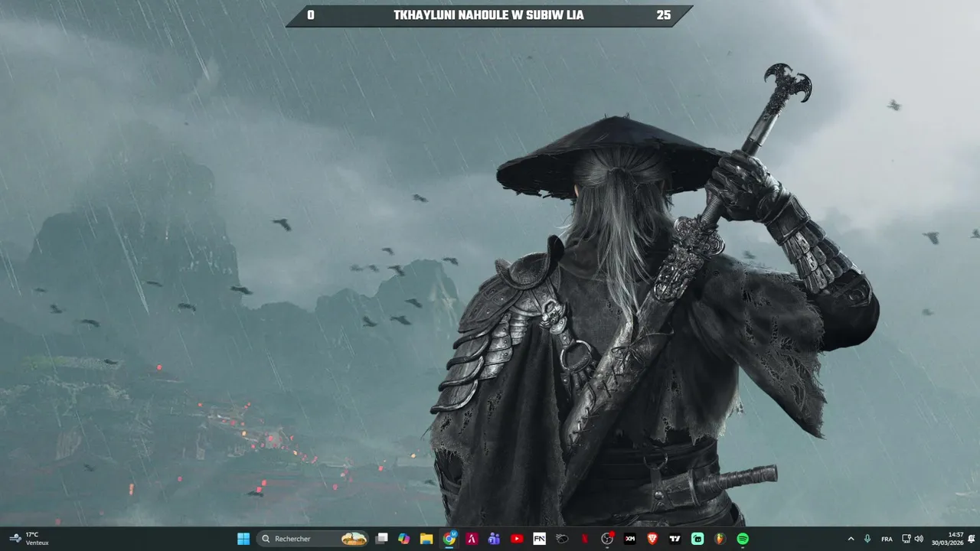Open the volume speaker control
Screen dimensions: 980x551
[919, 539]
